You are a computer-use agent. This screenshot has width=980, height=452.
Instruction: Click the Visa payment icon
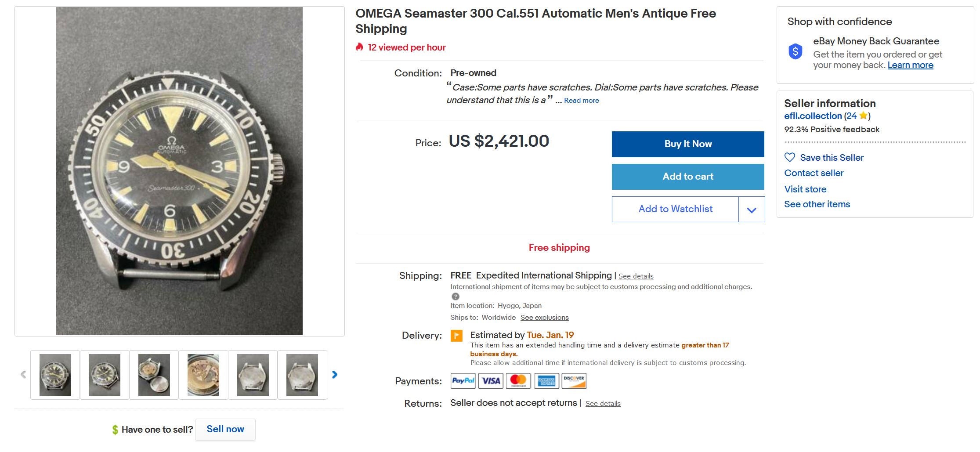[491, 381]
